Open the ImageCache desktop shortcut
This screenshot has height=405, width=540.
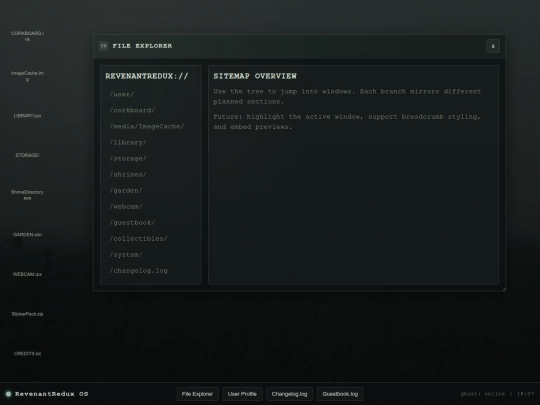(27, 76)
